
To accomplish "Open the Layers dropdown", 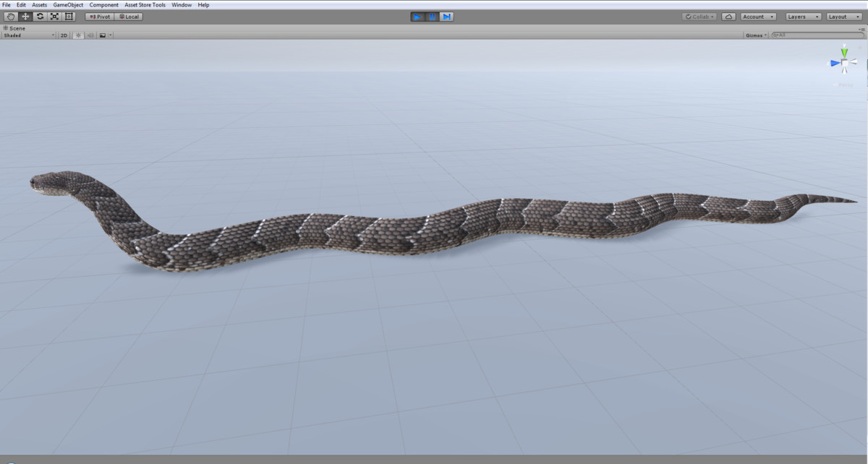I will [803, 16].
